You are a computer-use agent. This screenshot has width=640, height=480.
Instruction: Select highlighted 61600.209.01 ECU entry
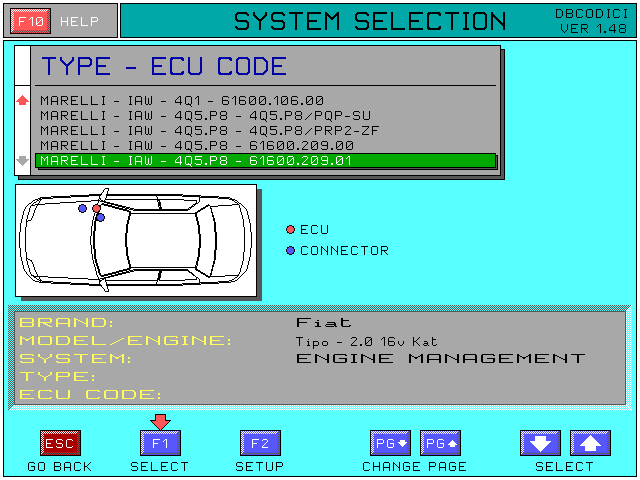[x=266, y=161]
